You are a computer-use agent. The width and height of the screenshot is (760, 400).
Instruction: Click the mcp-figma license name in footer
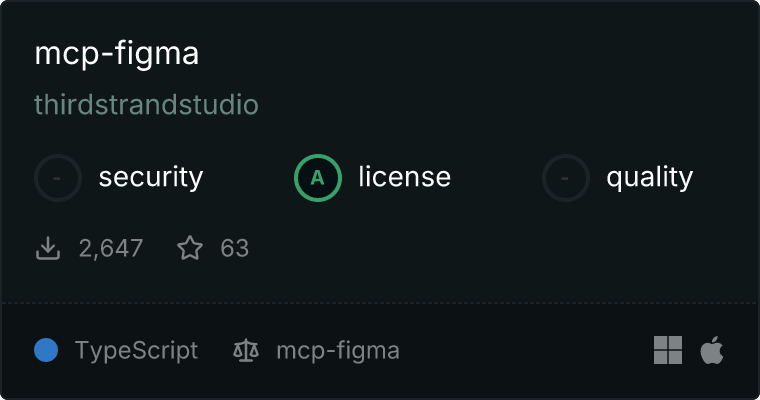(337, 351)
